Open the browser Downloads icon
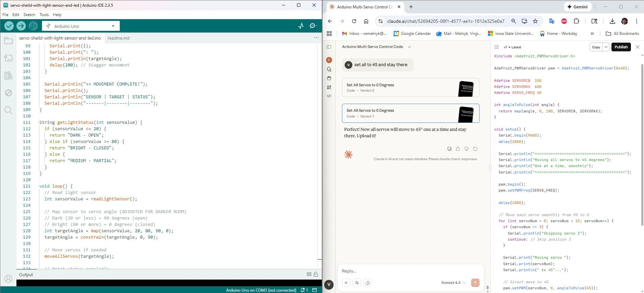 click(612, 21)
